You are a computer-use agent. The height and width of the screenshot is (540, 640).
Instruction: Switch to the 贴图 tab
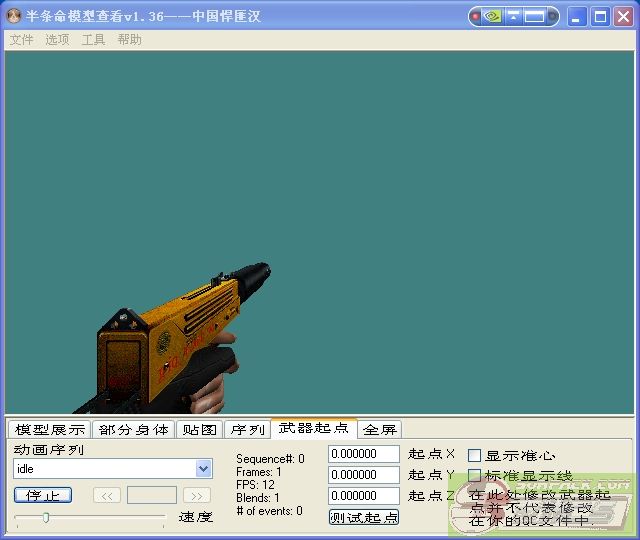198,430
